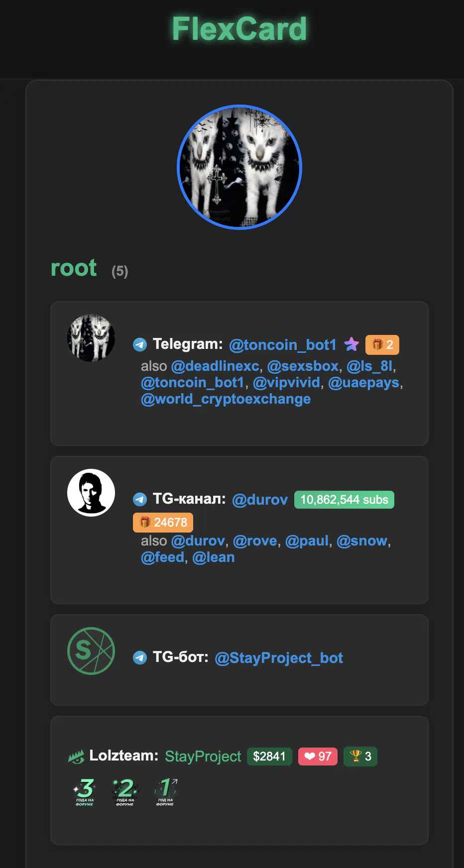Click the green StayProject bot logo
This screenshot has height=868, width=464.
click(x=91, y=651)
